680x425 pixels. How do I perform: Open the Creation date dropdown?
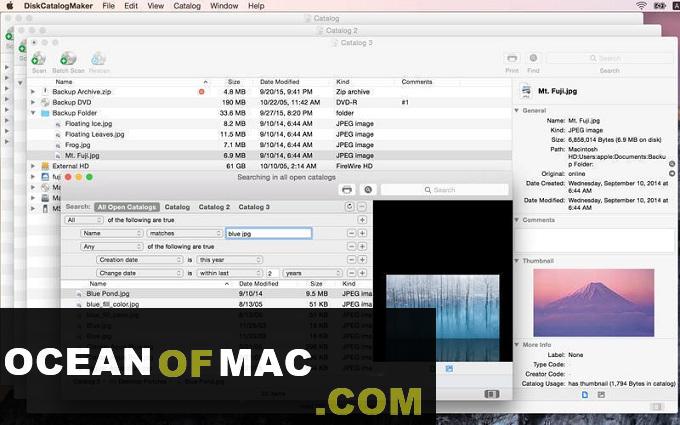coord(140,260)
